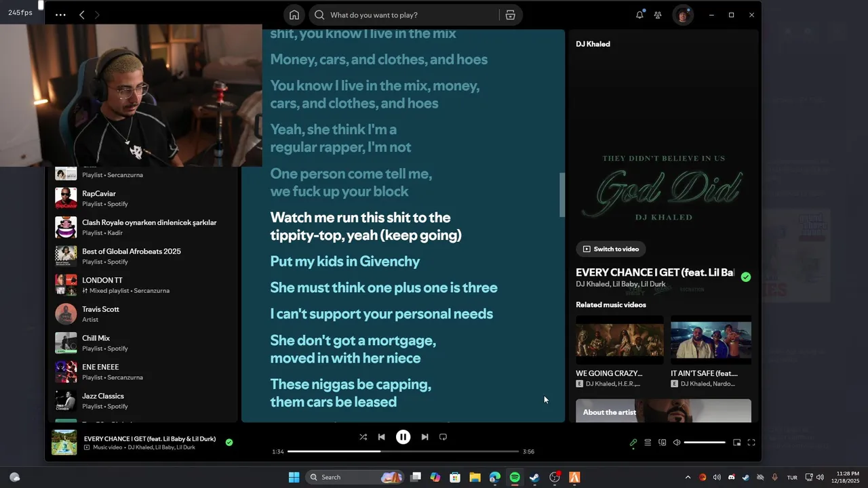Show hidden system tray icons

688,477
